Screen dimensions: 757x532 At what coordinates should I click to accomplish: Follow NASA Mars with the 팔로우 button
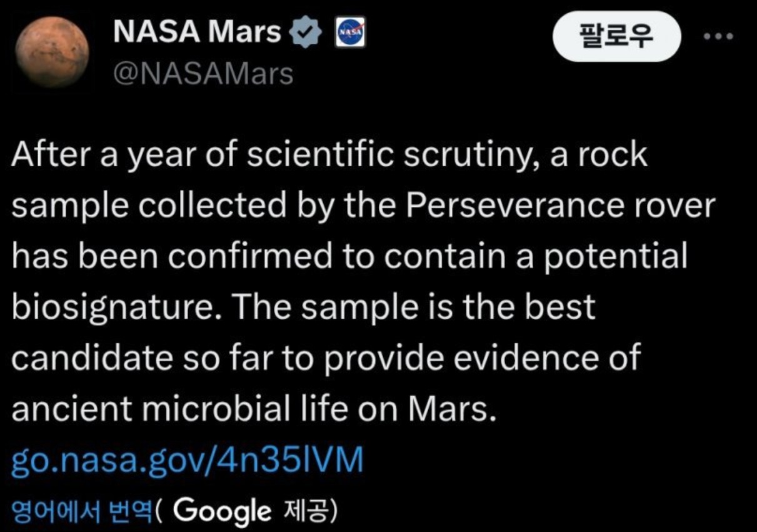(616, 37)
